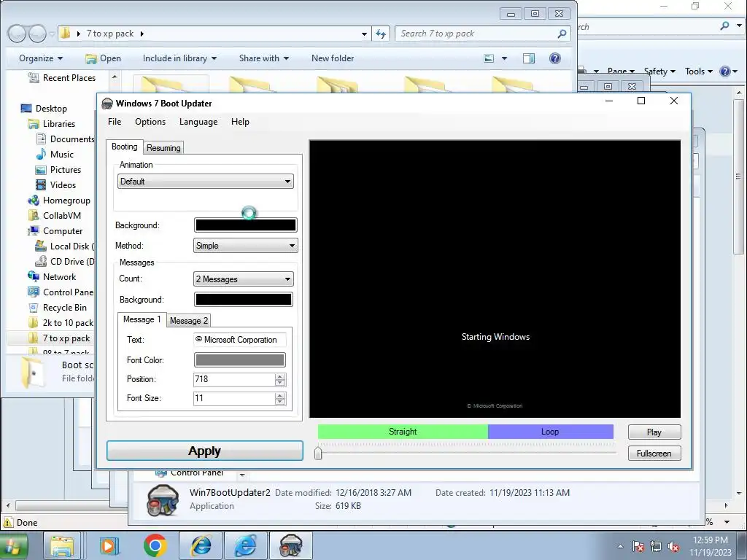Click Open in Explorer toolbar
Viewport: 747px width, 560px height.
click(103, 58)
